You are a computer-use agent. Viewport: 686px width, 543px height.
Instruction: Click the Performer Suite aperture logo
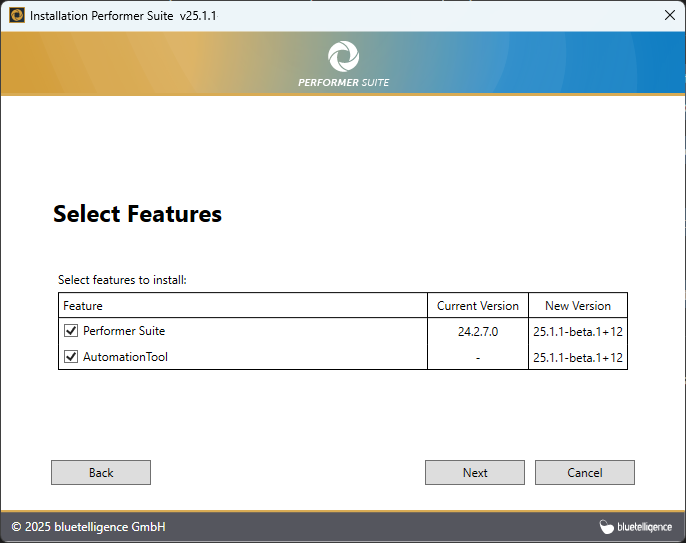(343, 56)
